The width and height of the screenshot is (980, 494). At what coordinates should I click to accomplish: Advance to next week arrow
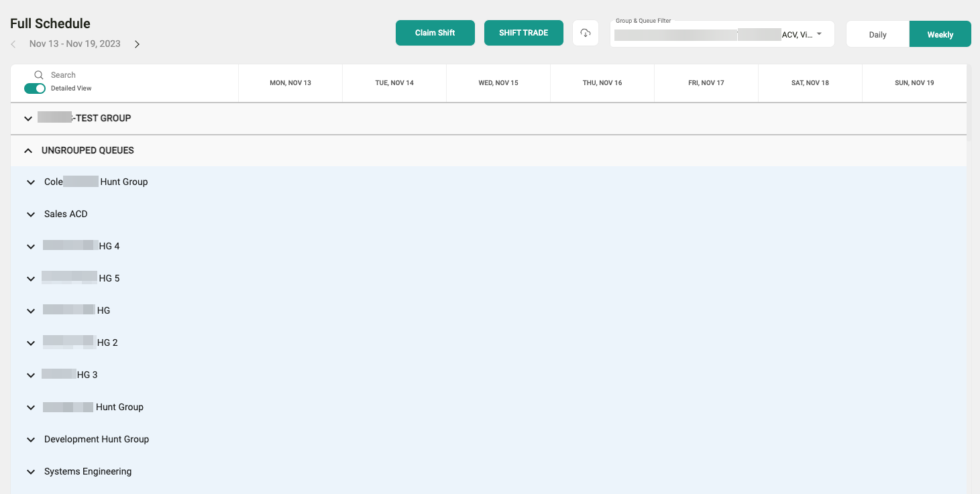pos(137,44)
